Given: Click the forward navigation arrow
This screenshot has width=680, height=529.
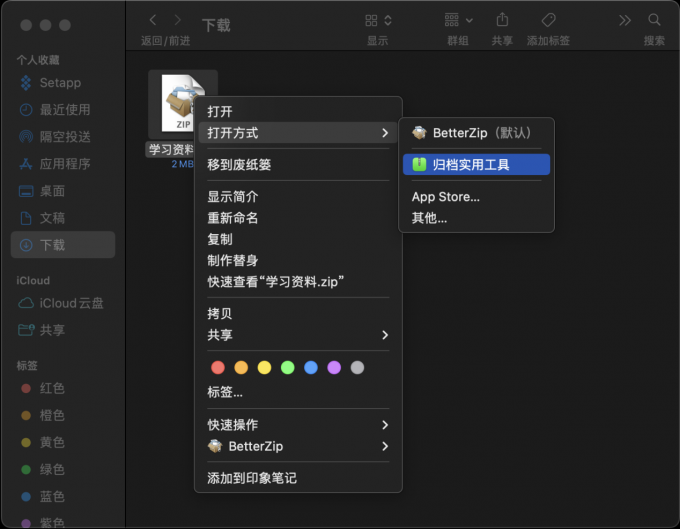Looking at the screenshot, I should (177, 20).
